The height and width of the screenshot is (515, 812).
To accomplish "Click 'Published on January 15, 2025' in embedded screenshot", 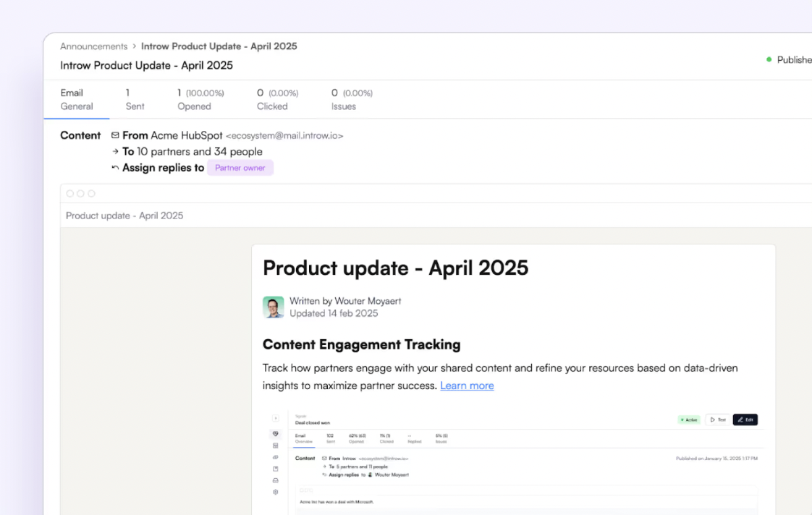I will [716, 458].
